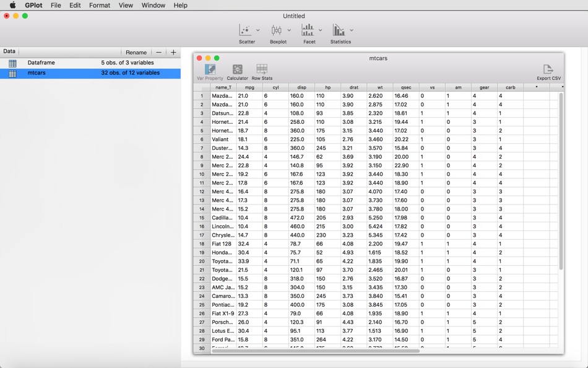Image resolution: width=588 pixels, height=368 pixels.
Task: Click the cyl column header
Action: [275, 87]
